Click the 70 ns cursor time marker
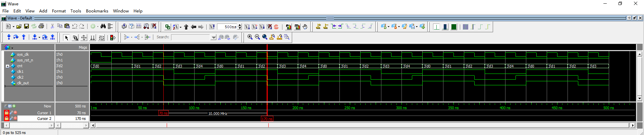Image resolution: width=644 pixels, height=135 pixels. [163, 113]
